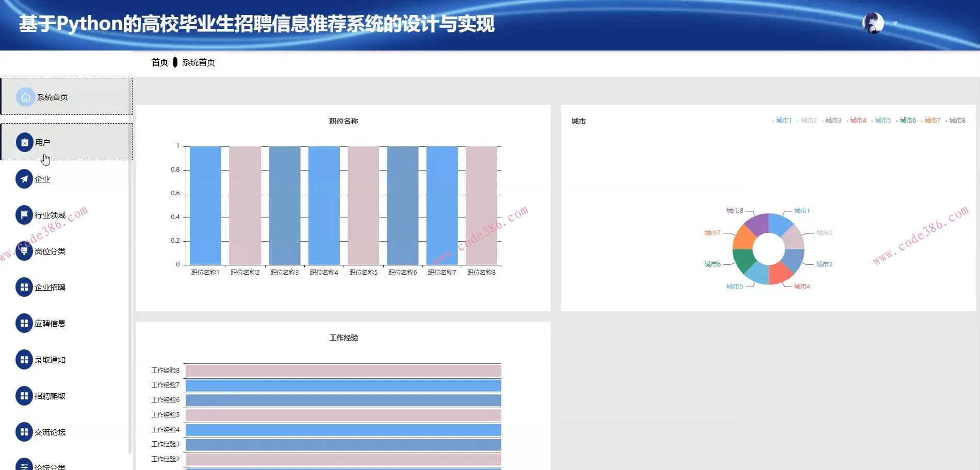This screenshot has height=470, width=980.
Task: Click the paper-plane icon for 企业
Action: coord(24,179)
